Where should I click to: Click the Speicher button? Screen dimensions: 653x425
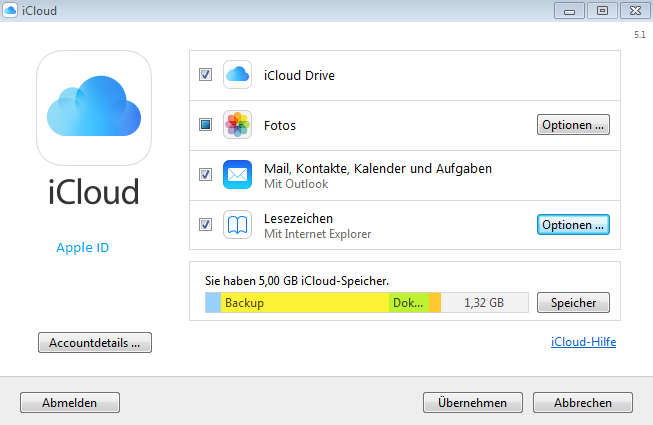point(573,303)
